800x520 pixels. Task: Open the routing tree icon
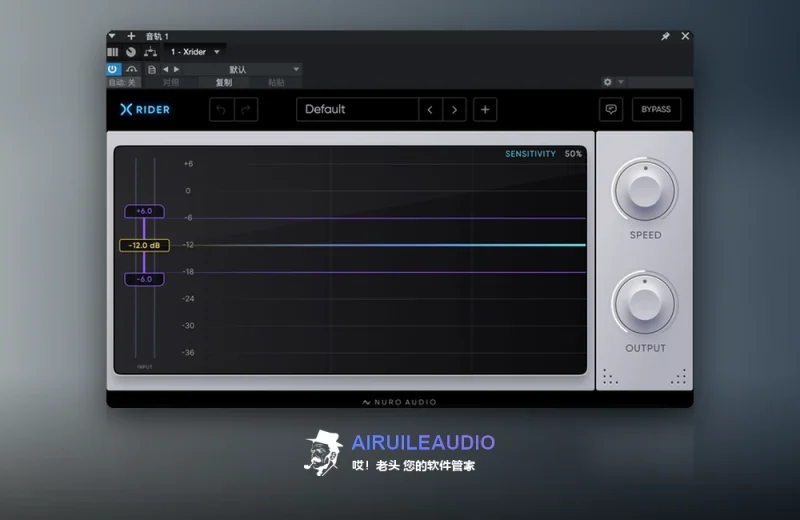coord(150,52)
